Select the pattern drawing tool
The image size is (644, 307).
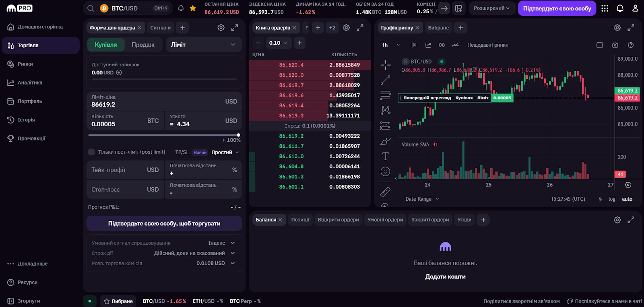click(385, 110)
